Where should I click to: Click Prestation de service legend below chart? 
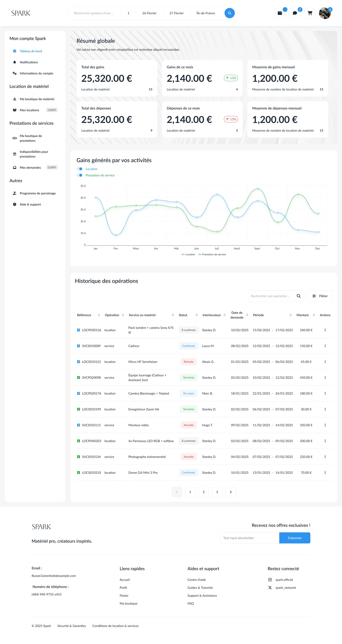tap(212, 254)
